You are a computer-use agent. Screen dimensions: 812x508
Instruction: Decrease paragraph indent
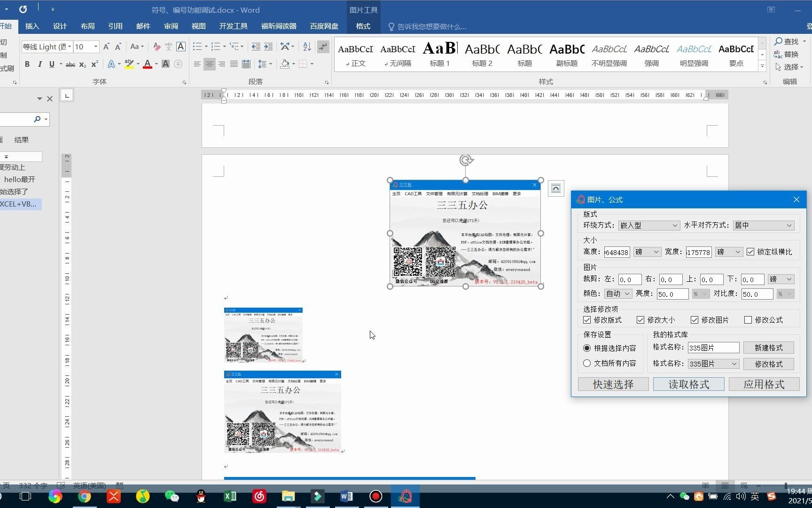coord(256,47)
